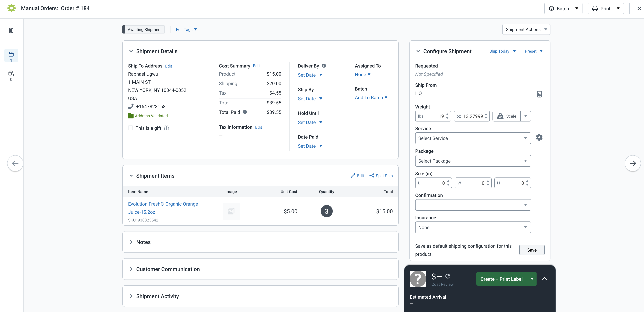
Task: Expand the Customer Communication section
Action: click(131, 269)
